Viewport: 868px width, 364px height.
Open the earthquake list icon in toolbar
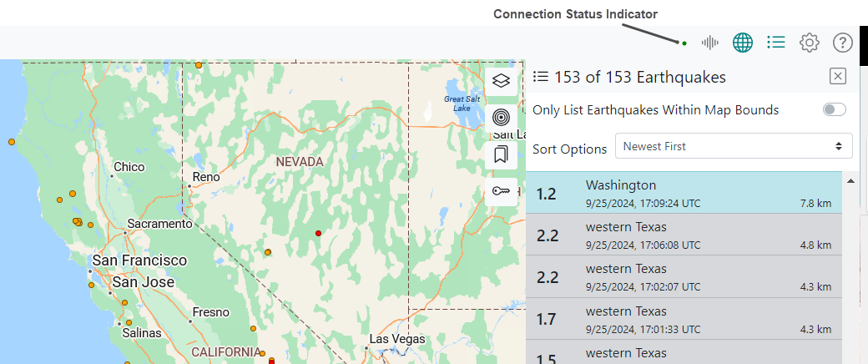click(776, 43)
